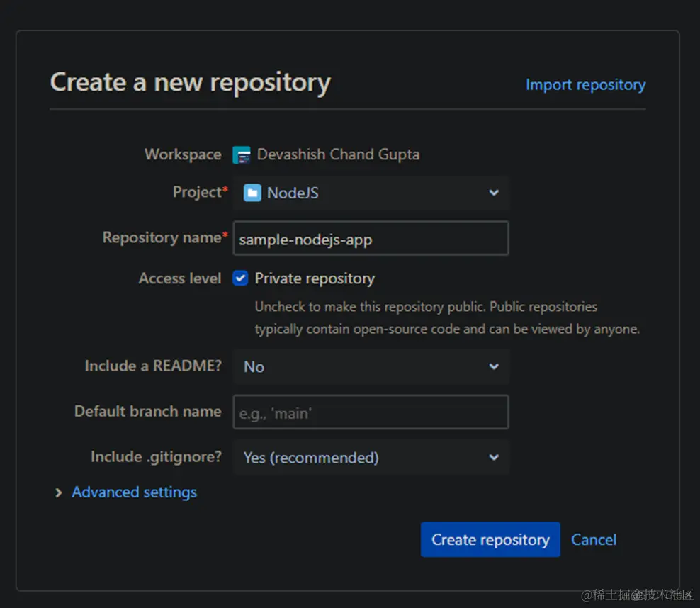Open the Include .gitignore dropdown
This screenshot has width=700, height=608.
pos(371,457)
